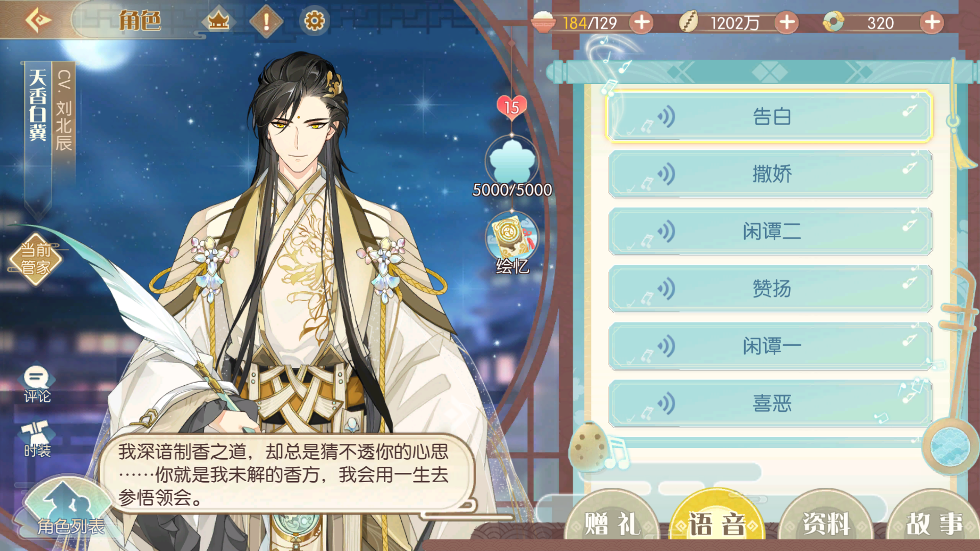The image size is (980, 551).
Task: Open the gear settings icon
Action: tap(314, 21)
